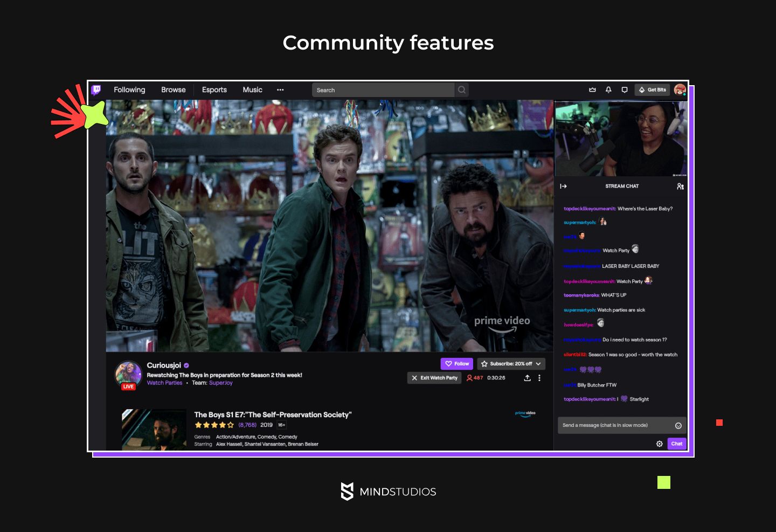Viewport: 776px width, 532px height.
Task: Click the search magnifier button
Action: coord(462,90)
